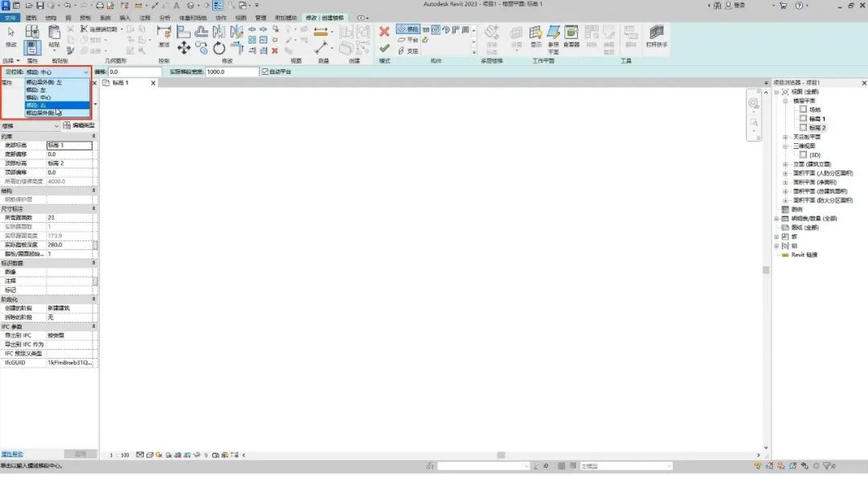Open the 查看器 (Viewer) work plane tool

click(x=571, y=36)
